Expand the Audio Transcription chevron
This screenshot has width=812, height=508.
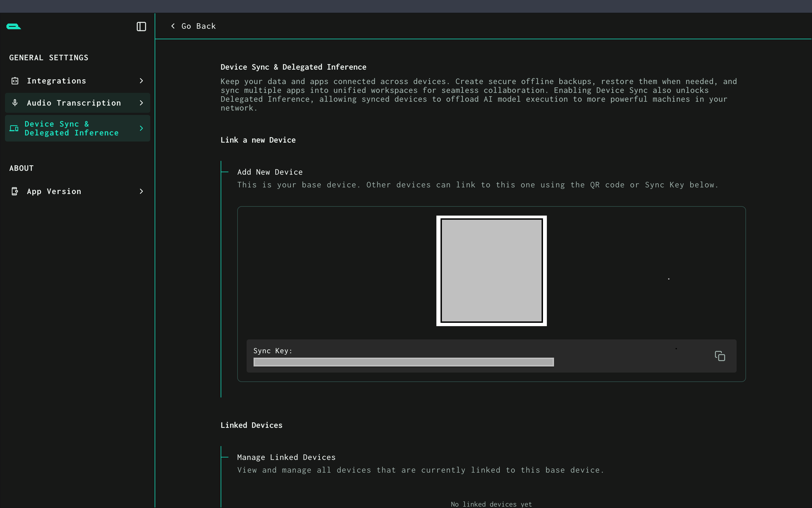(141, 103)
